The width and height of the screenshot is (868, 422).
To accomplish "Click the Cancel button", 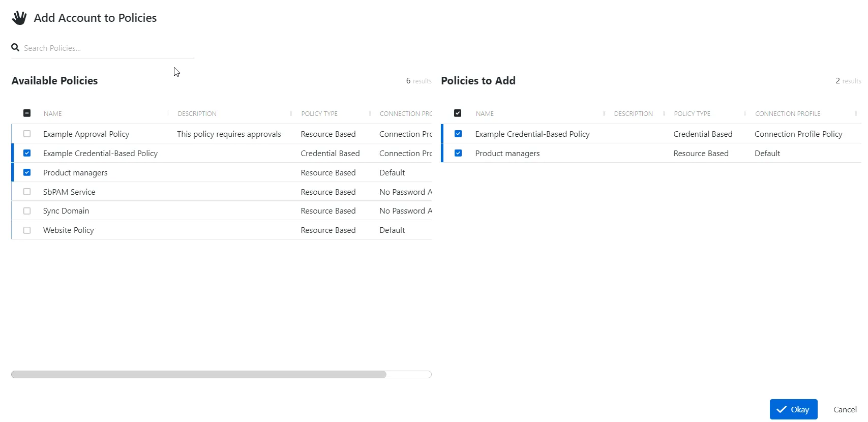I will click(845, 409).
